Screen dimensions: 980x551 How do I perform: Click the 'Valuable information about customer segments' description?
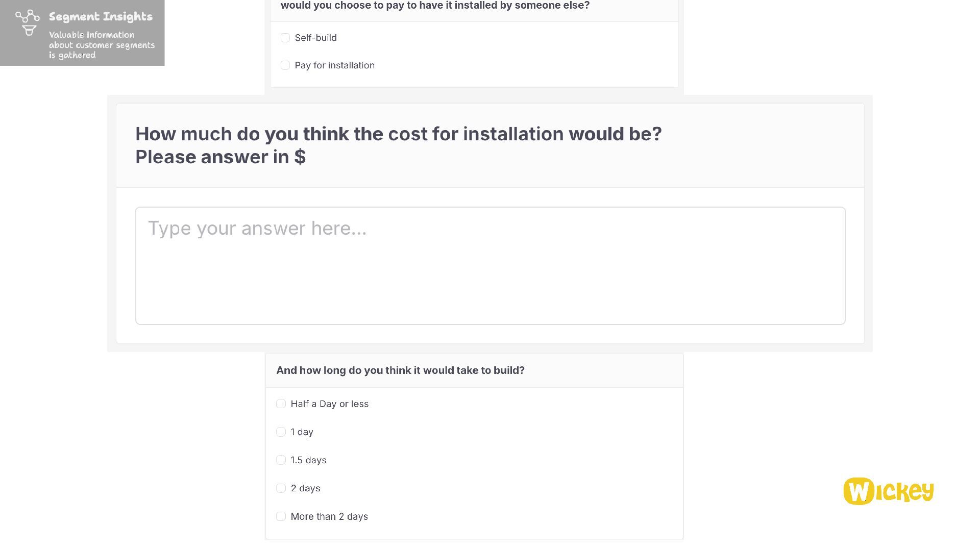pos(102,45)
